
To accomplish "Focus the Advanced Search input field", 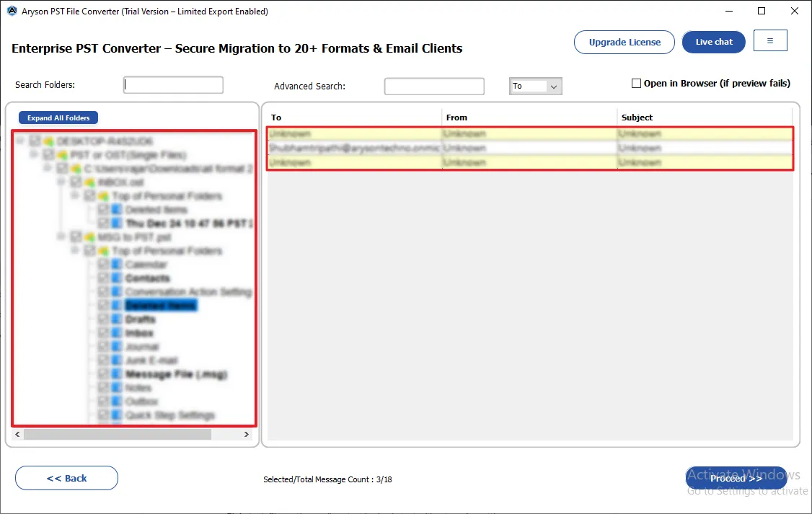I will (434, 87).
